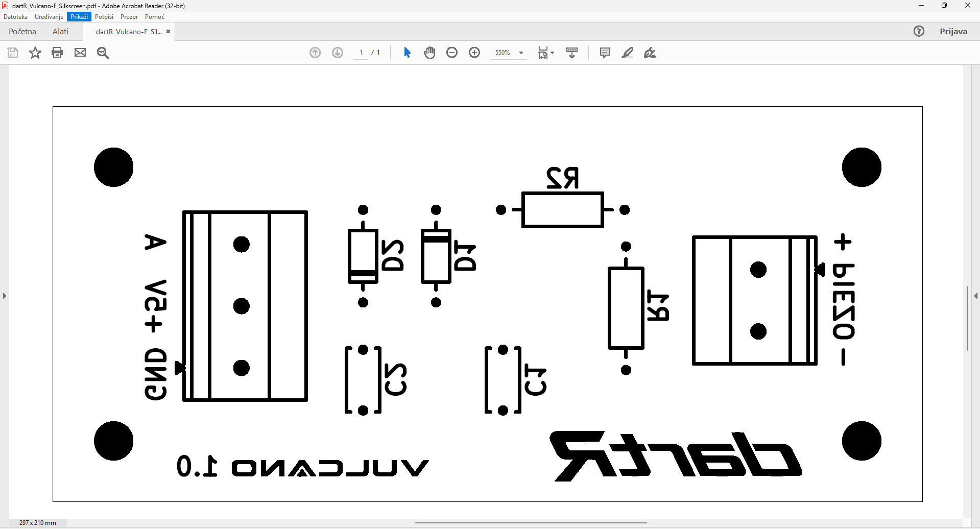Activate the hand pan tool
Screen dimensions: 980x529
point(429,53)
